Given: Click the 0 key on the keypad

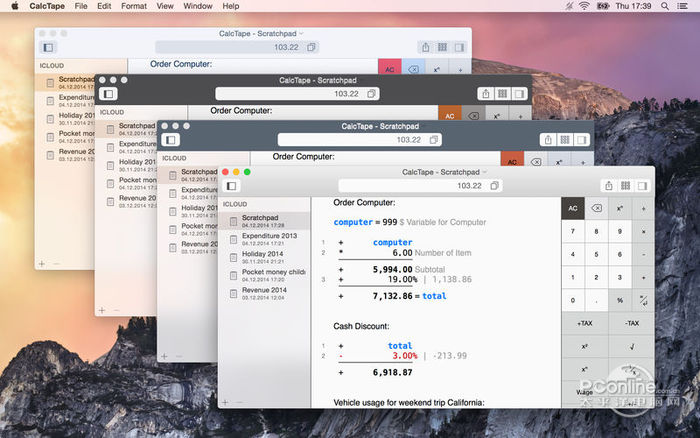Looking at the screenshot, I should click(573, 300).
